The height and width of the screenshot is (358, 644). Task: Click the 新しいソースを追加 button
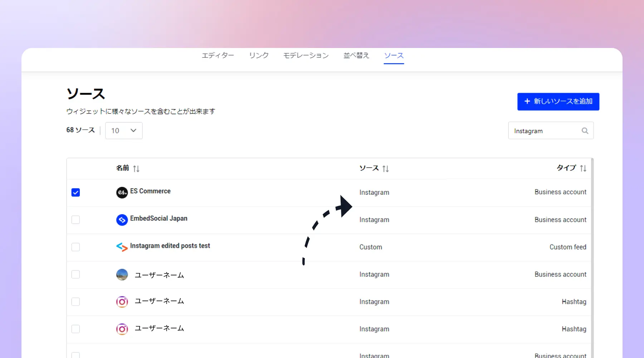tap(558, 101)
